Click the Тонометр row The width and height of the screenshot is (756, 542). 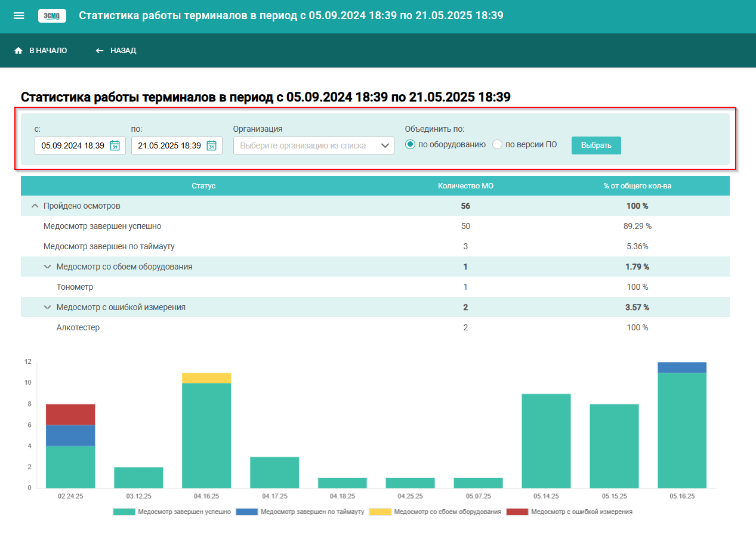375,287
